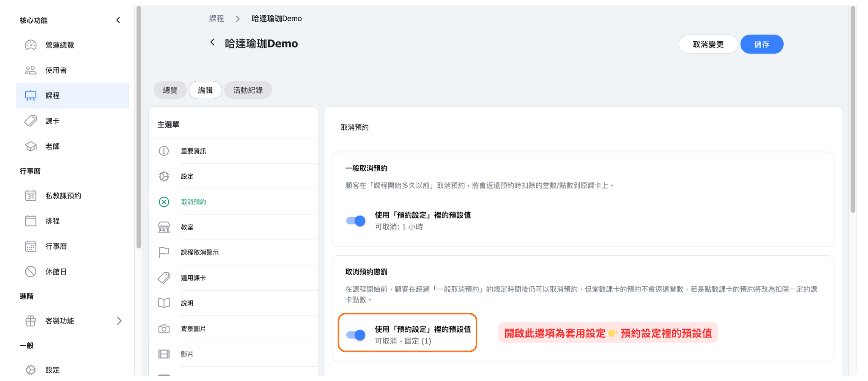Click the 營運總覽 dashboard gauge icon
Screen dimensions: 868x381
31,45
